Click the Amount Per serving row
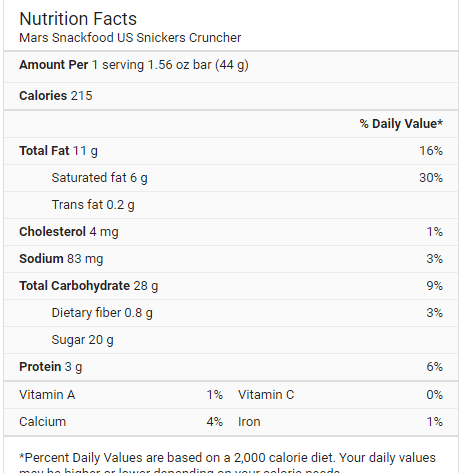This screenshot has width=463, height=473. pos(231,65)
